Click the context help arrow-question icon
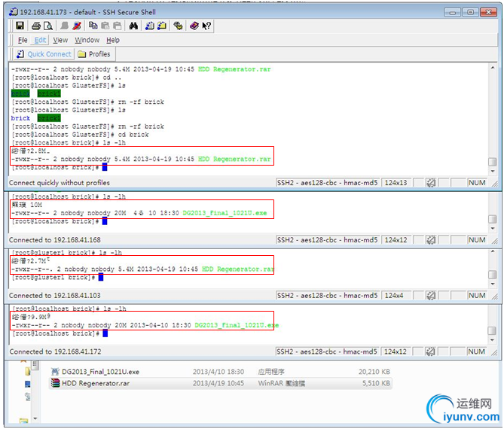The width and height of the screenshot is (504, 429). pos(206,26)
